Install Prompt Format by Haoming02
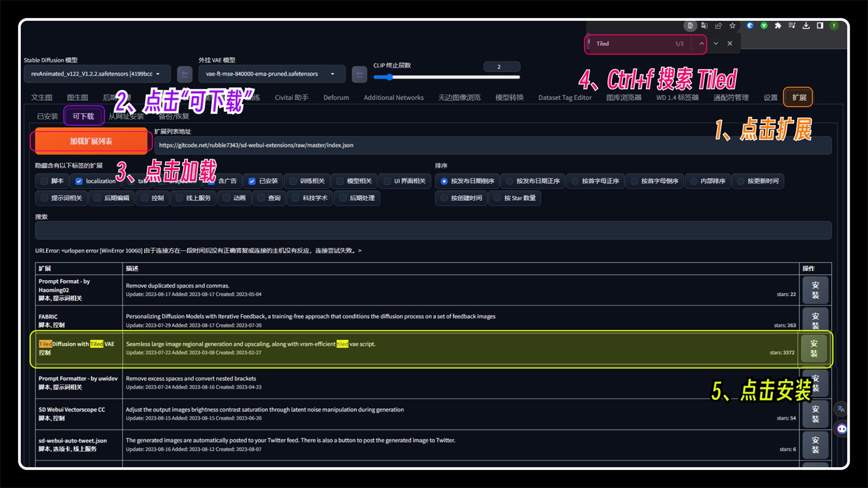Image resolution: width=868 pixels, height=488 pixels. click(x=815, y=290)
